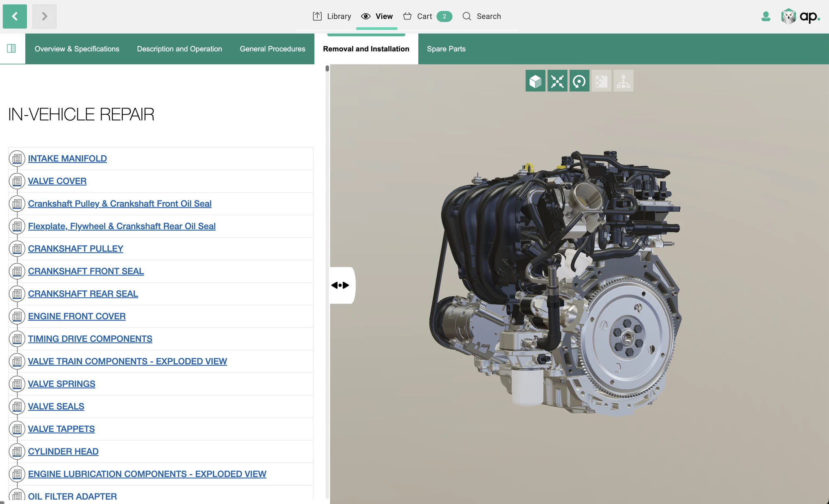The image size is (829, 504).
Task: Select General Procedures tab
Action: tap(272, 49)
